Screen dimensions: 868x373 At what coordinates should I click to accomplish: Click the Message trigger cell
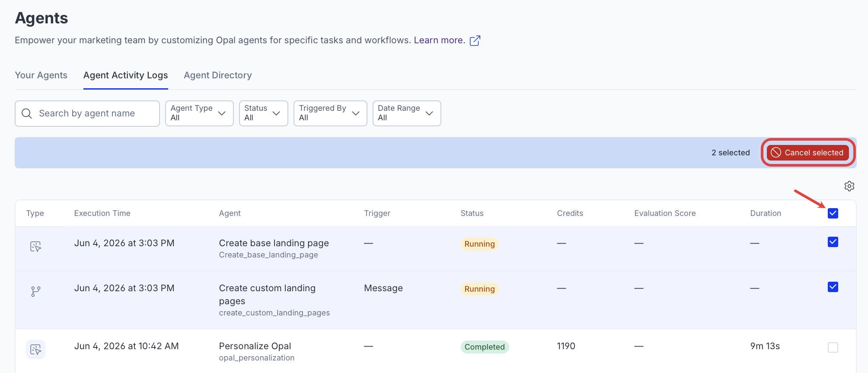point(383,288)
